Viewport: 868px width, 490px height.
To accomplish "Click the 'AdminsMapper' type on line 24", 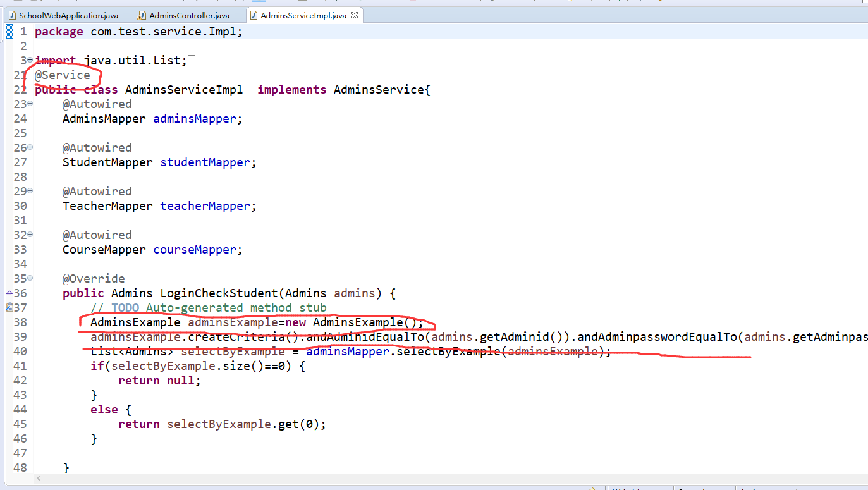I will (104, 119).
